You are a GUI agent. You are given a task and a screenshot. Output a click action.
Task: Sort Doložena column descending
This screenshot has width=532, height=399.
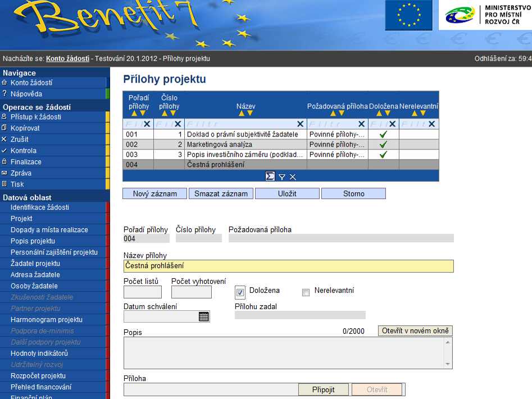388,114
